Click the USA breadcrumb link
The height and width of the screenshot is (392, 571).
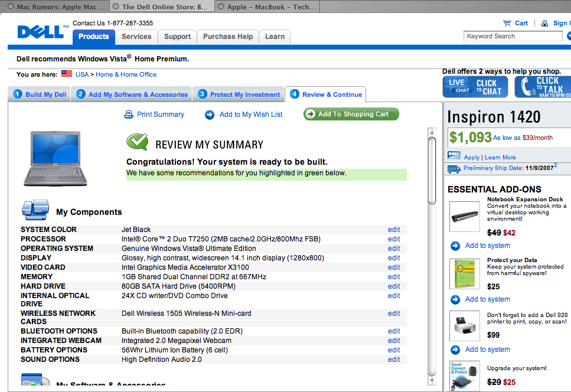[x=82, y=74]
